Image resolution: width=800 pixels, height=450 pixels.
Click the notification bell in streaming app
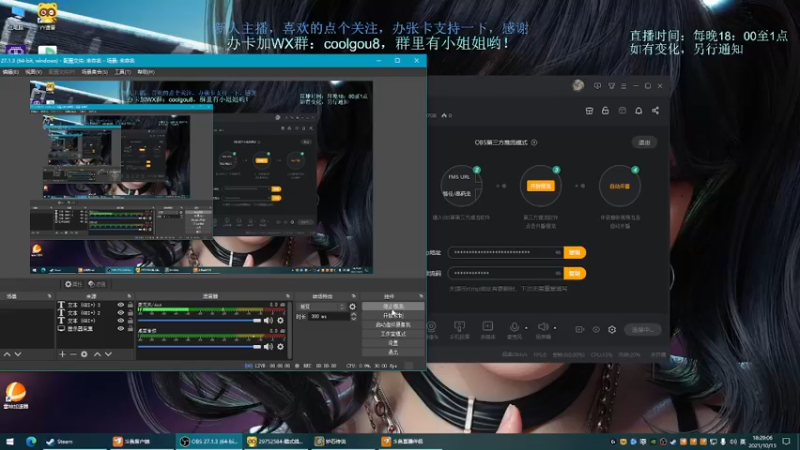point(638,111)
